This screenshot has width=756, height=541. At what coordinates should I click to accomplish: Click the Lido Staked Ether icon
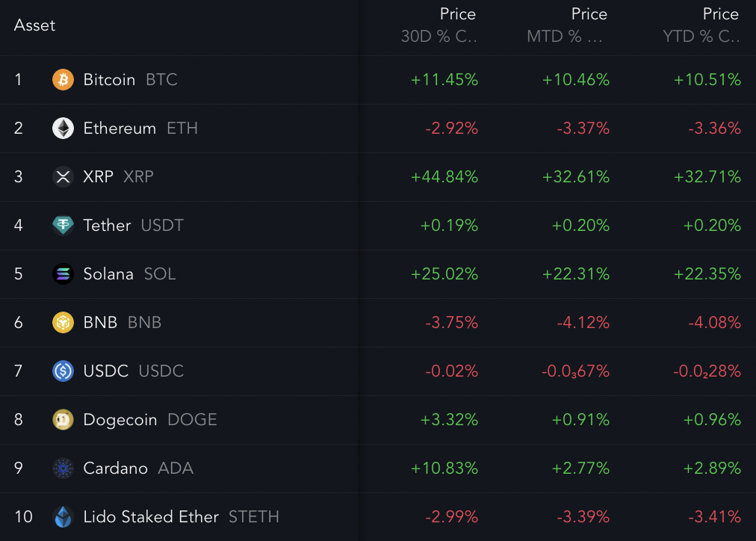click(63, 517)
